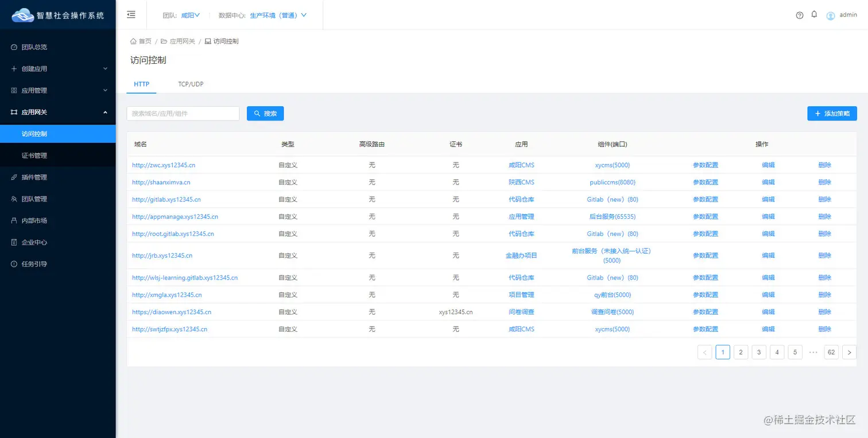Image resolution: width=868 pixels, height=438 pixels.
Task: Open http://swtjzfpx.xys12345.cn domain link
Action: pyautogui.click(x=169, y=330)
